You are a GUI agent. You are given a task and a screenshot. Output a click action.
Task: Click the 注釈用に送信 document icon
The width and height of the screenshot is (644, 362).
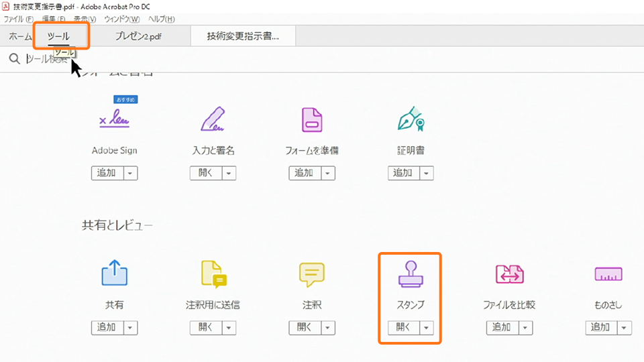213,274
